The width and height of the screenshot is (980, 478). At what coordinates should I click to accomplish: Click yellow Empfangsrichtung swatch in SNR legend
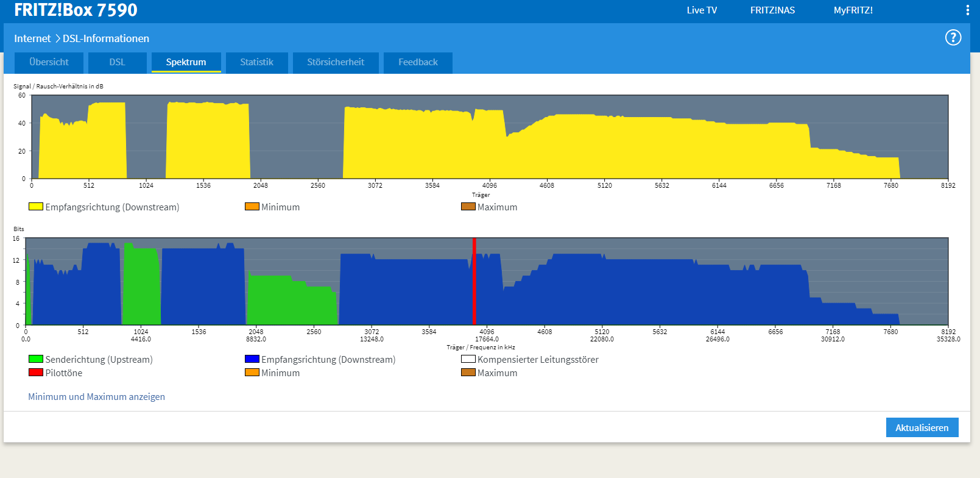pos(36,207)
